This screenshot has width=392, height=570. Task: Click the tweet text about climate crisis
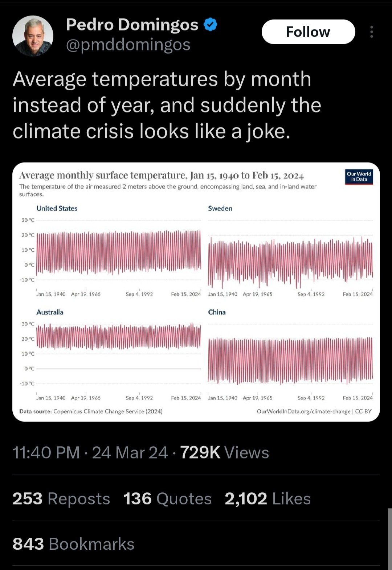[167, 105]
